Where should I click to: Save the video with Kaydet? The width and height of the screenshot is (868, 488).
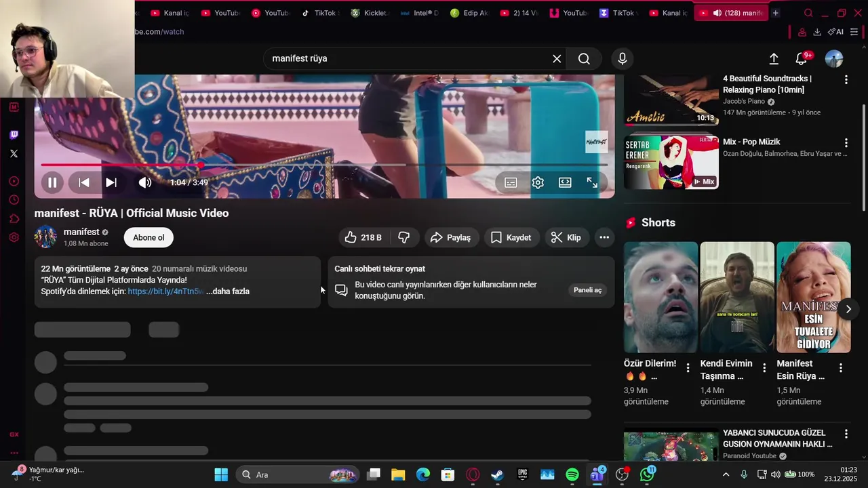pyautogui.click(x=511, y=237)
